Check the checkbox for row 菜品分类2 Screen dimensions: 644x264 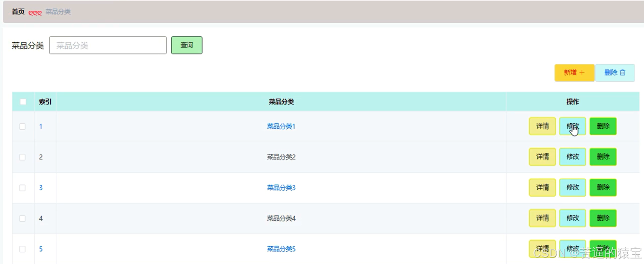[22, 157]
